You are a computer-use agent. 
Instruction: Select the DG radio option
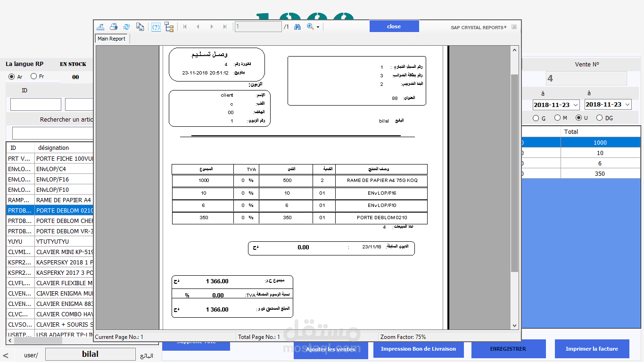tap(599, 118)
